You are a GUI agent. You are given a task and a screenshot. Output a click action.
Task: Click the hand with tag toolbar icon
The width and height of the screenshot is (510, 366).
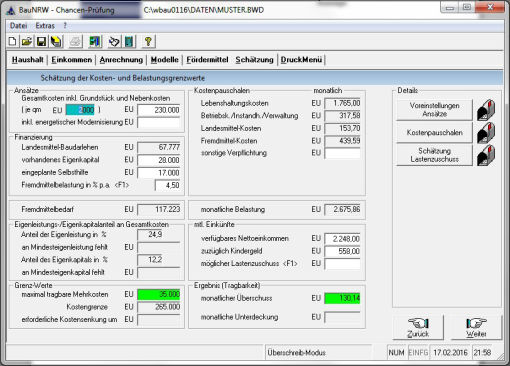[x=114, y=42]
